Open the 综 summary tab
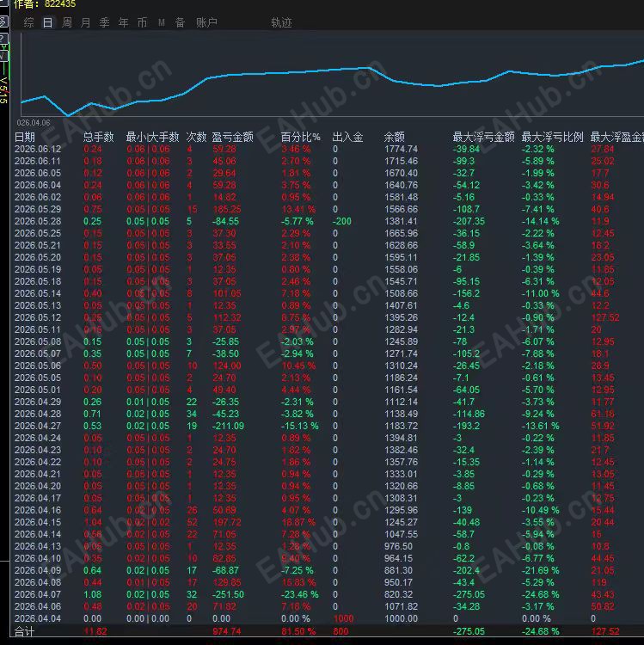Image resolution: width=644 pixels, height=645 pixels. point(28,22)
